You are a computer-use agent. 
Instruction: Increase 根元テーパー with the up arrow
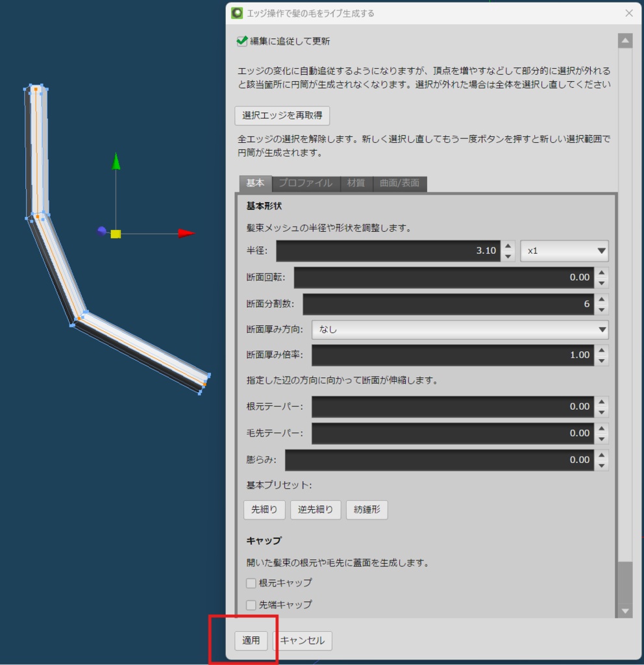[x=602, y=401]
